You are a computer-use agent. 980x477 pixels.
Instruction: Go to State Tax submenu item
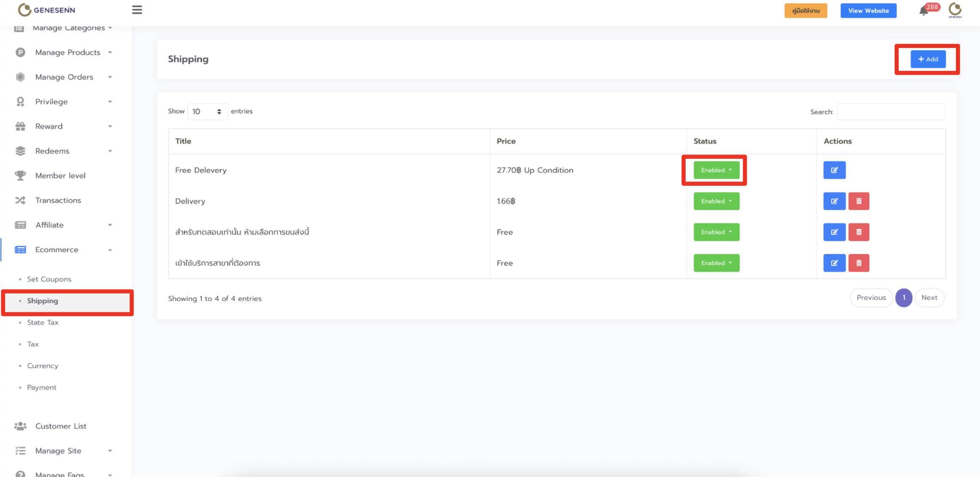click(x=43, y=322)
